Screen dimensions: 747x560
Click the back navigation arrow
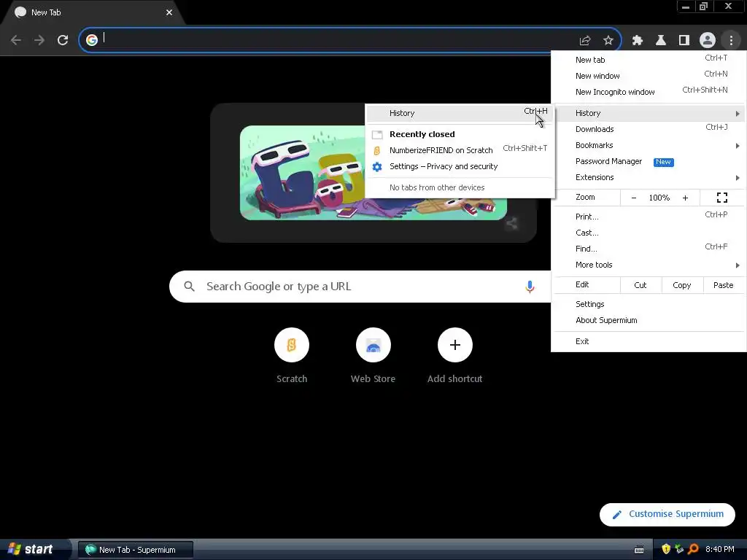click(16, 40)
